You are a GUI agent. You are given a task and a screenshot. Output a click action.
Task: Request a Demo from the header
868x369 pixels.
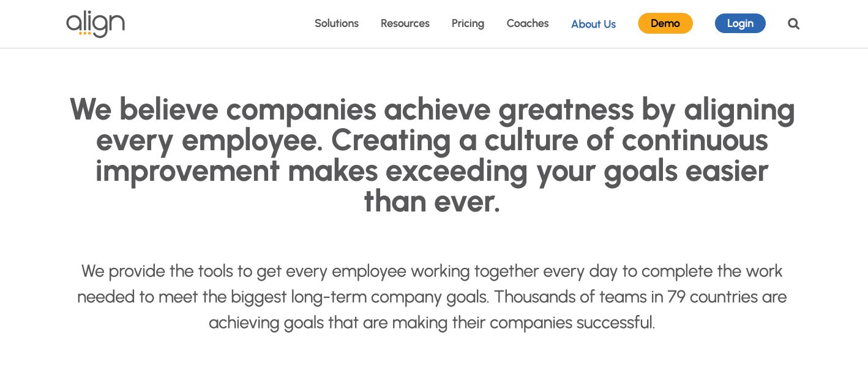[x=665, y=23]
